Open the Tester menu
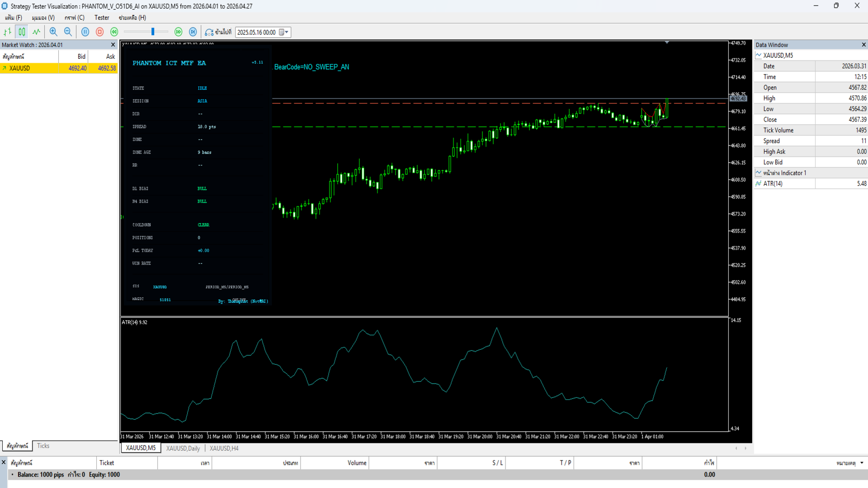 click(102, 18)
